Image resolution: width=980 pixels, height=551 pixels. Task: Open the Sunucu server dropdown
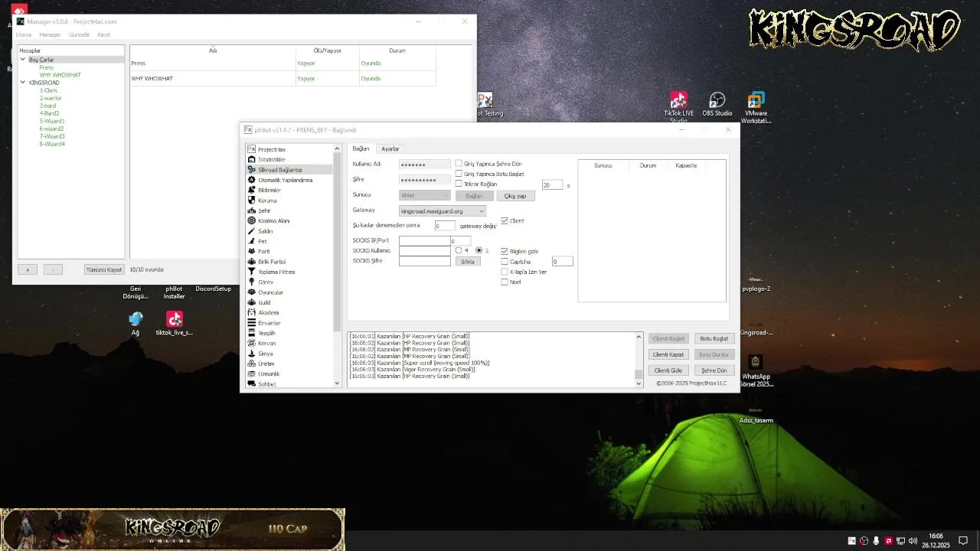tap(425, 195)
